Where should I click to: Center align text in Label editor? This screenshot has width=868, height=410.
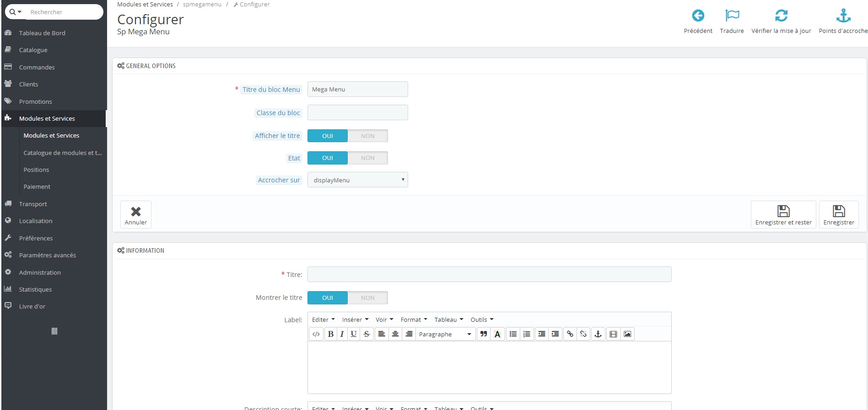[x=395, y=334]
